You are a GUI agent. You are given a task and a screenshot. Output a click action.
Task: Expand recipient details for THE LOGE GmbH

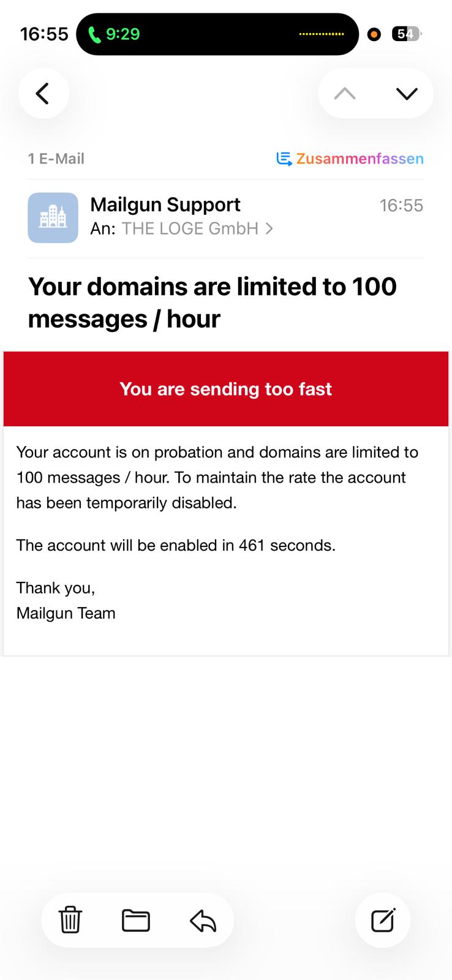[190, 229]
